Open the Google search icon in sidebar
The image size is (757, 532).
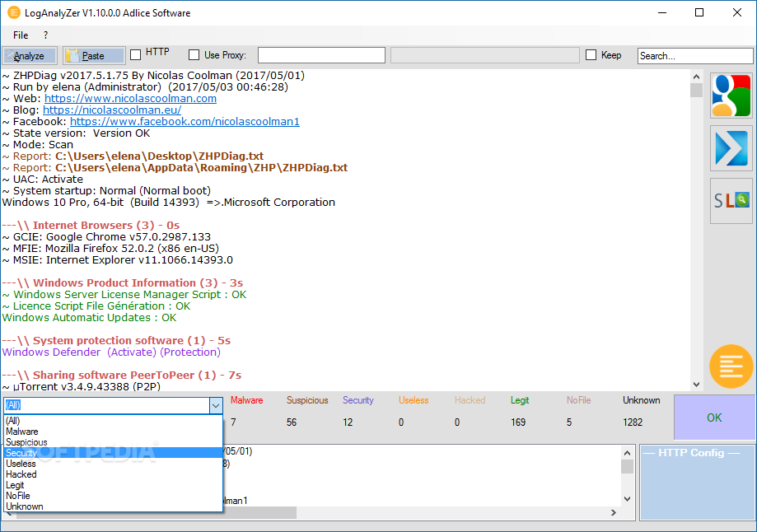pos(731,96)
